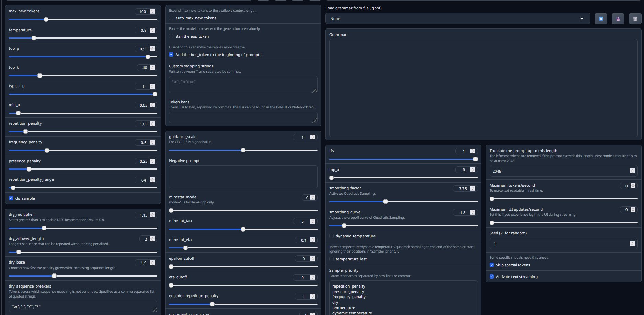This screenshot has height=315, width=644.
Task: Click into the Negative prompt text area
Action: [243, 177]
